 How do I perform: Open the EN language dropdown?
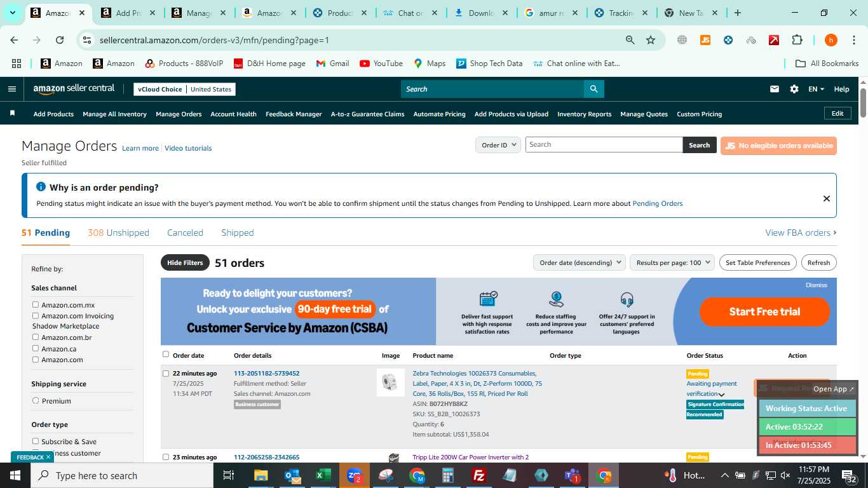click(816, 89)
